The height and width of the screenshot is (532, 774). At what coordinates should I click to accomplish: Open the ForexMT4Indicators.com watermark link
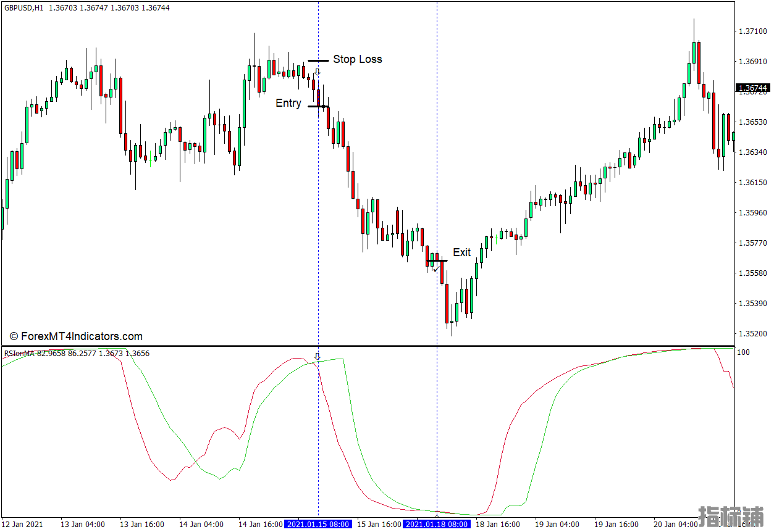pos(76,336)
